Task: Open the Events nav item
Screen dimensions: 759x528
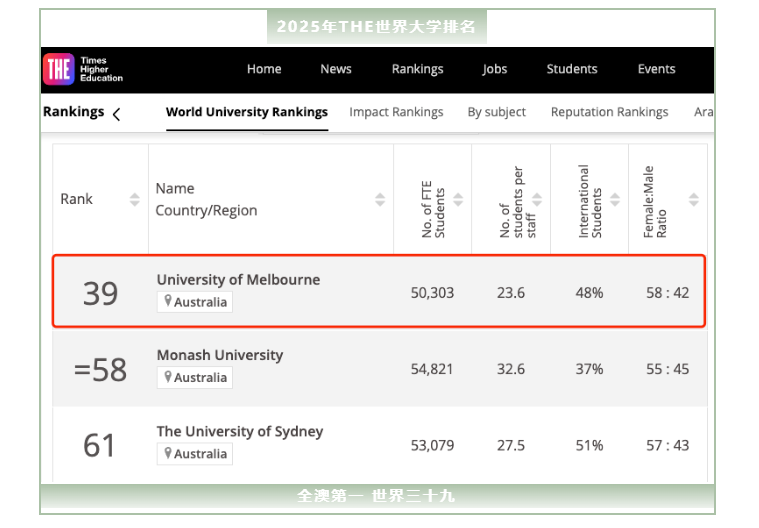Action: click(656, 69)
